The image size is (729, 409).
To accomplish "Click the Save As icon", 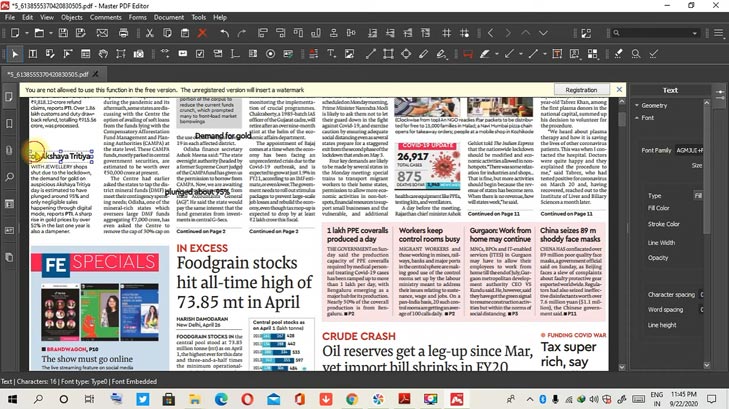I will 81,33.
